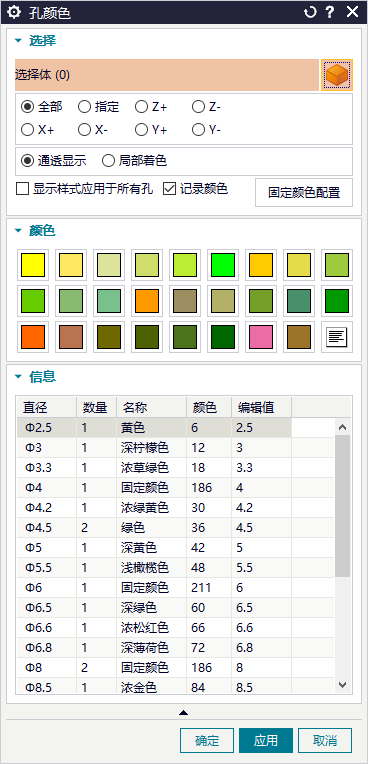Select the Φ4.5 diameter row
368x764 pixels.
click(176, 528)
